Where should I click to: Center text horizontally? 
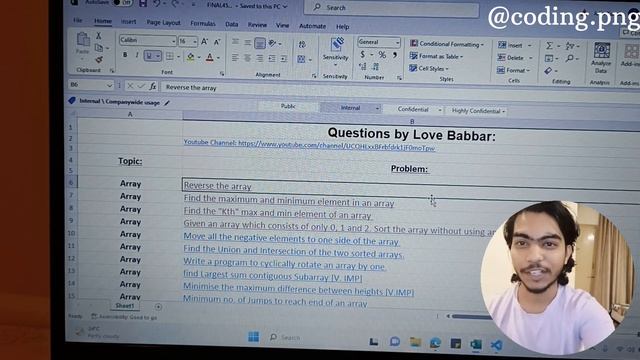[x=247, y=58]
